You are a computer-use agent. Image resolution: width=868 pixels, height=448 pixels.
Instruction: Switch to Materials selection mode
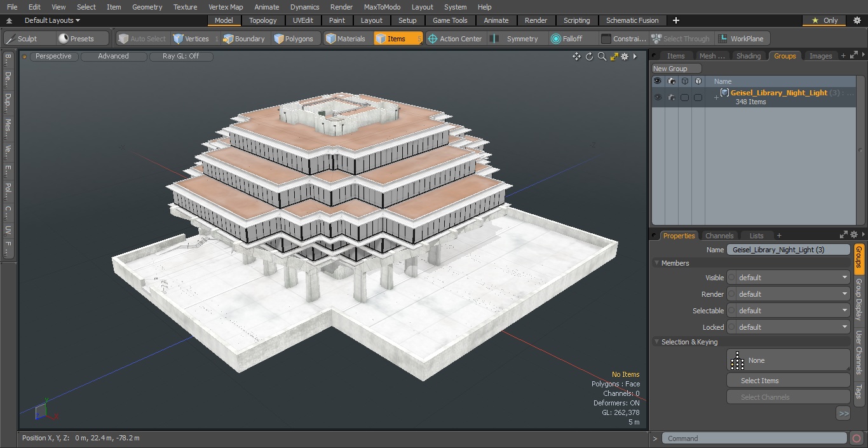346,39
